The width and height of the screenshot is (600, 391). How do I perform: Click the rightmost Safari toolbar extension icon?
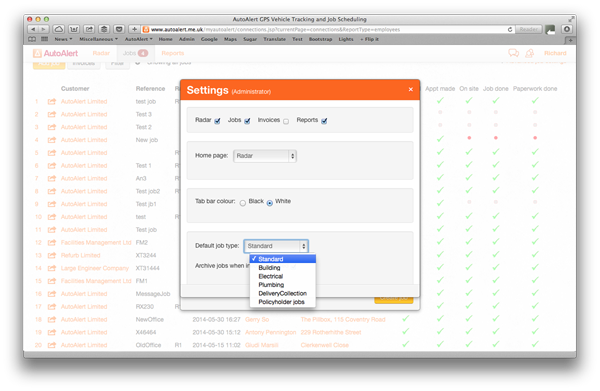[x=567, y=29]
